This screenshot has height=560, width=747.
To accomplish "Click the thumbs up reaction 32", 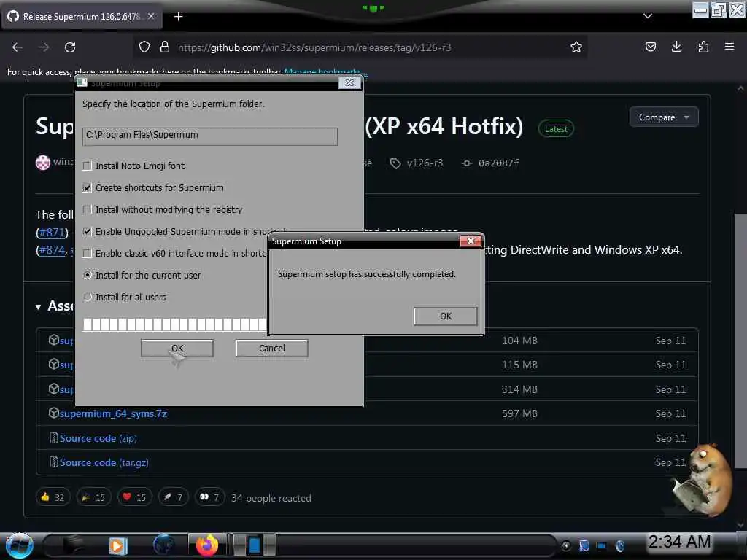I will pos(53,497).
